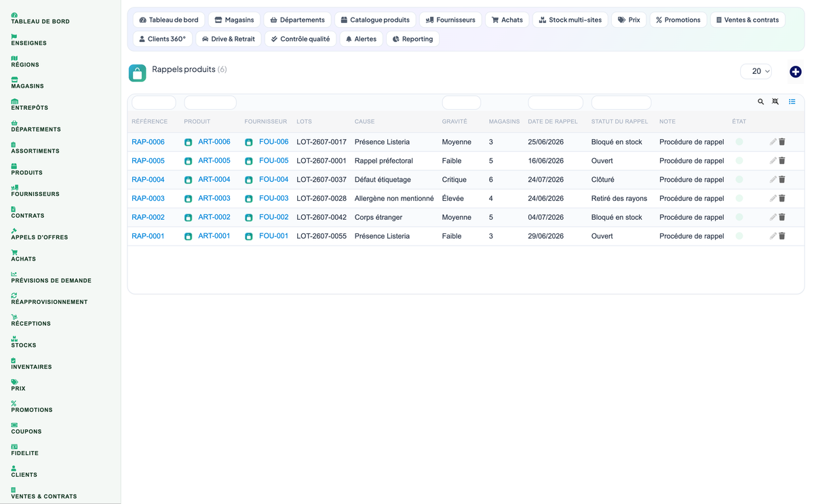Screen dimensions: 814x504
Task: Delete recall RAP-0004 with trash icon
Action: tap(782, 180)
